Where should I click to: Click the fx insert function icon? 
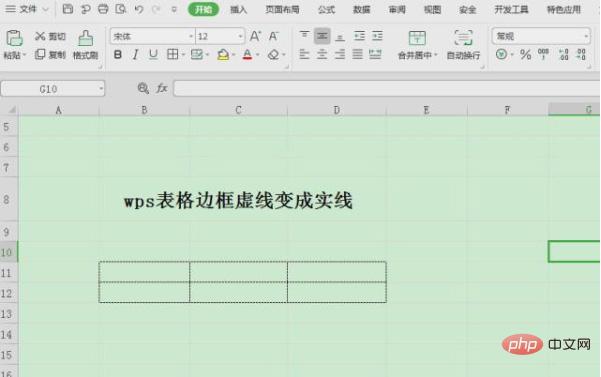point(162,89)
